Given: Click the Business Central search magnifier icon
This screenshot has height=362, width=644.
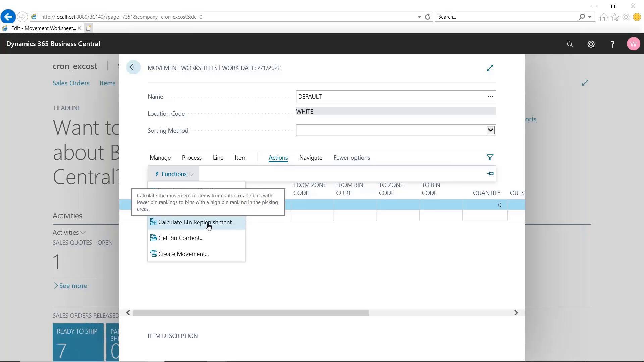Looking at the screenshot, I should click(x=570, y=44).
